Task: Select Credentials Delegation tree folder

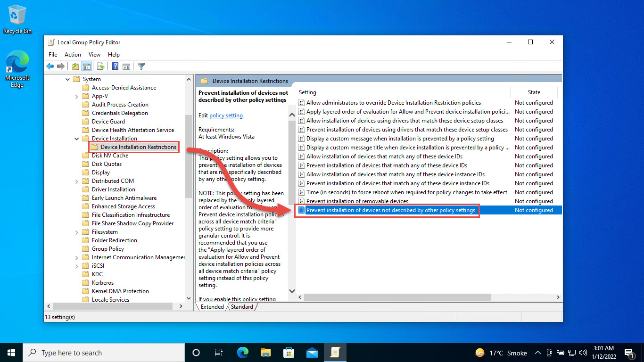Action: tap(120, 113)
